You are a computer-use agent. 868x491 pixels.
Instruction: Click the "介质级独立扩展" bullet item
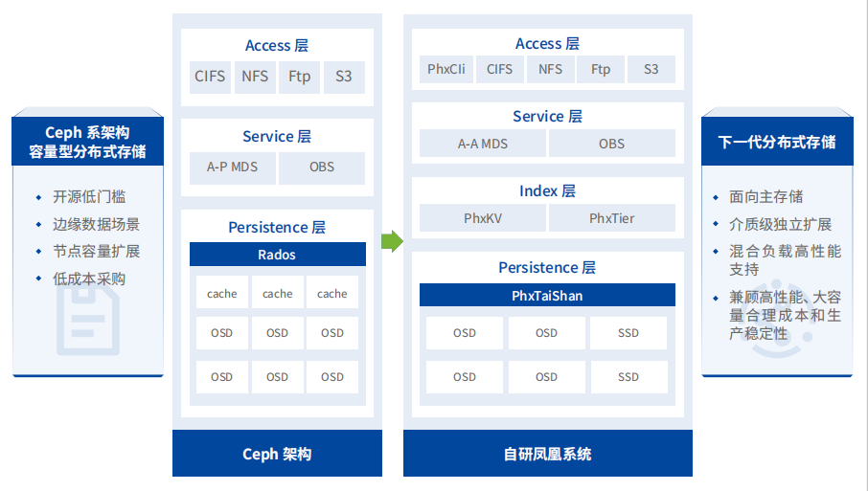(780, 224)
